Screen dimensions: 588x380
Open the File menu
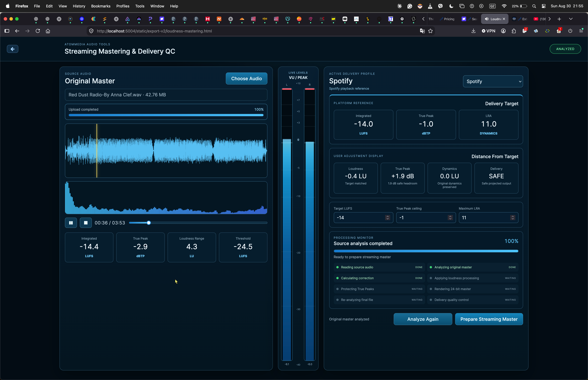[37, 6]
